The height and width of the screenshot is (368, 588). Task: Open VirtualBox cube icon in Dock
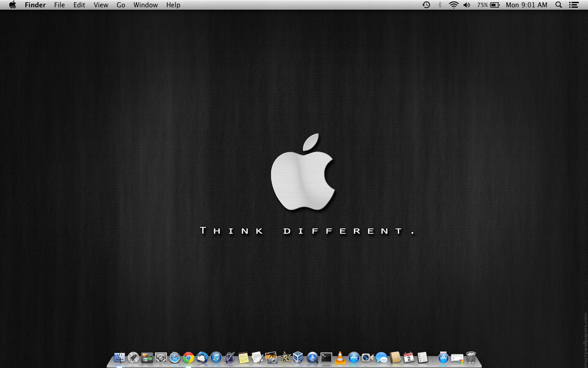pos(299,357)
